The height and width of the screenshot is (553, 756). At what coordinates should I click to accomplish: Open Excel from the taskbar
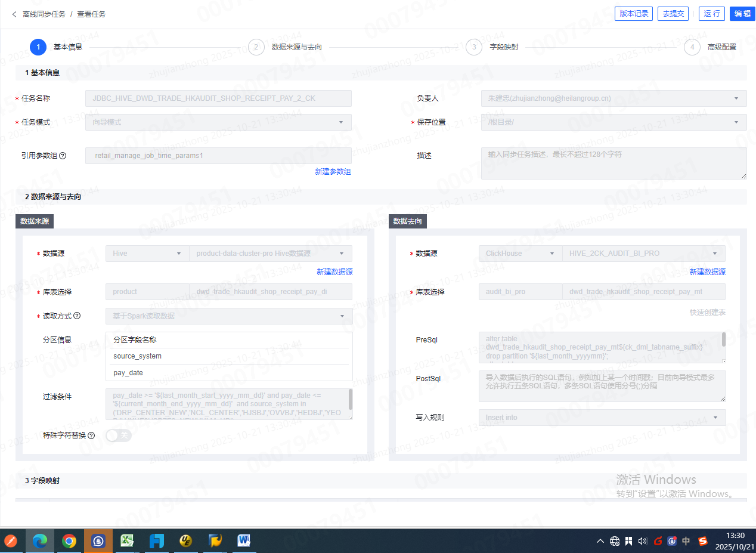(x=127, y=541)
